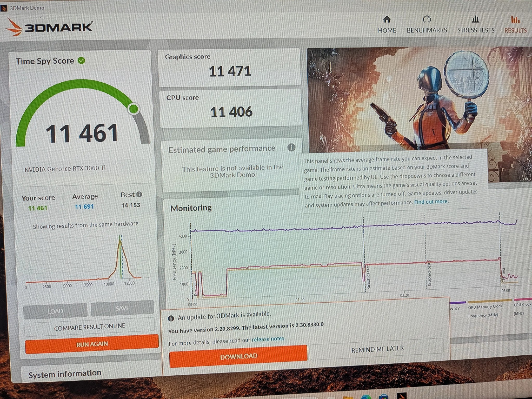Click DOWNLOAD to update 3DMark
This screenshot has width=532, height=399.
238,356
